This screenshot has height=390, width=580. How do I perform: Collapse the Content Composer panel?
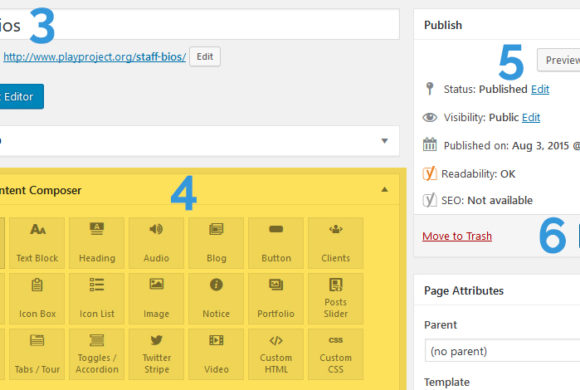(x=385, y=190)
